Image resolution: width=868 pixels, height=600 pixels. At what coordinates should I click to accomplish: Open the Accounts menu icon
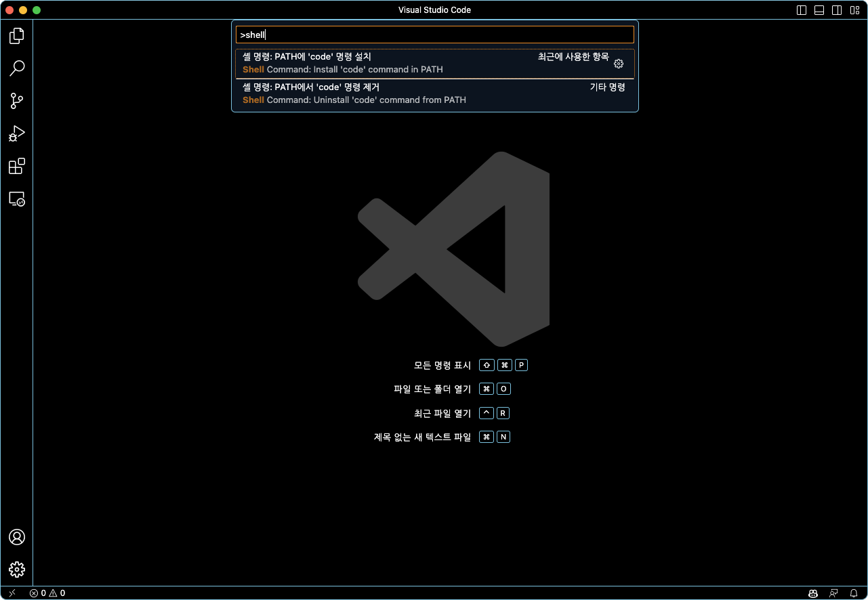tap(17, 537)
